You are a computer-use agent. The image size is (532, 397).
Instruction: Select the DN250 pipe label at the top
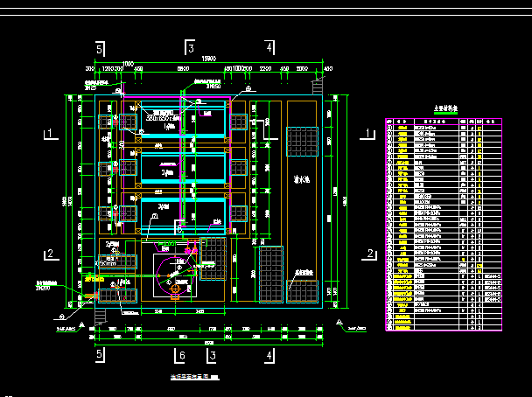point(213,87)
